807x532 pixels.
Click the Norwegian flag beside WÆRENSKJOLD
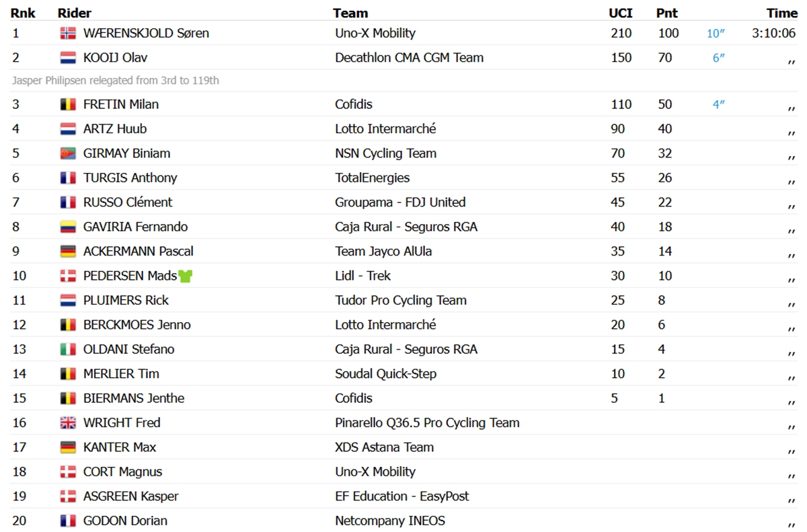coord(68,33)
